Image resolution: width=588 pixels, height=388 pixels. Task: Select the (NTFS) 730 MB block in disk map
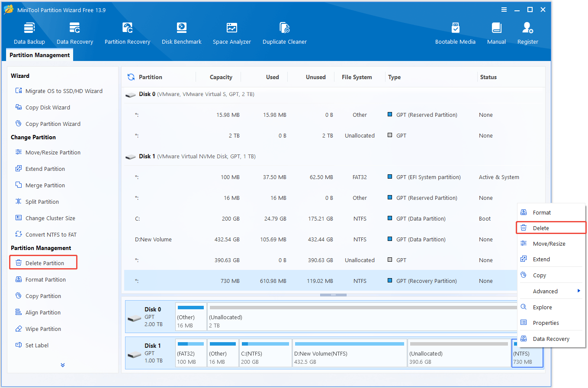point(527,353)
